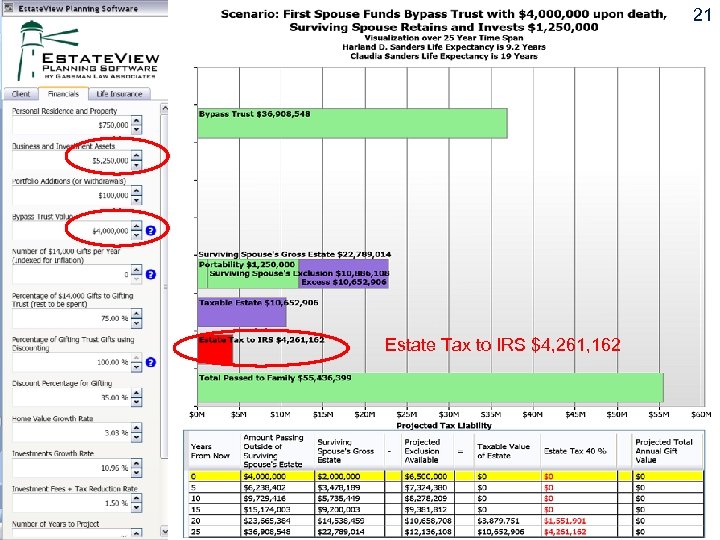Decrease the Bypass Trust Value
720x540 pixels.
[x=136, y=236]
